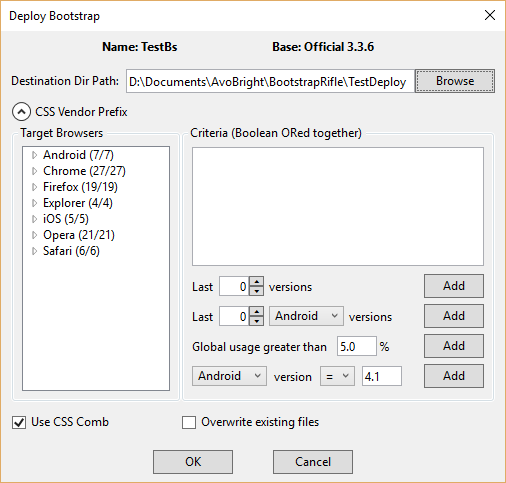Add the 'Last versions' criterion
Viewport: 506px width, 483px height.
(454, 286)
